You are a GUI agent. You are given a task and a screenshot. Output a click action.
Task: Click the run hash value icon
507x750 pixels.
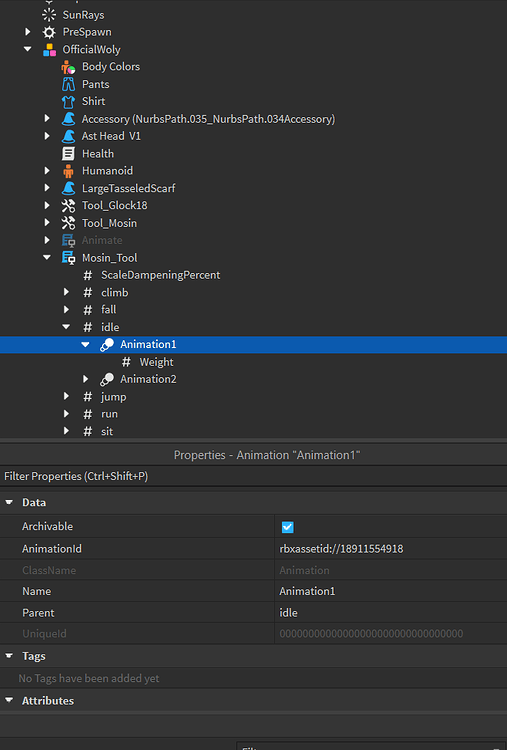point(88,414)
